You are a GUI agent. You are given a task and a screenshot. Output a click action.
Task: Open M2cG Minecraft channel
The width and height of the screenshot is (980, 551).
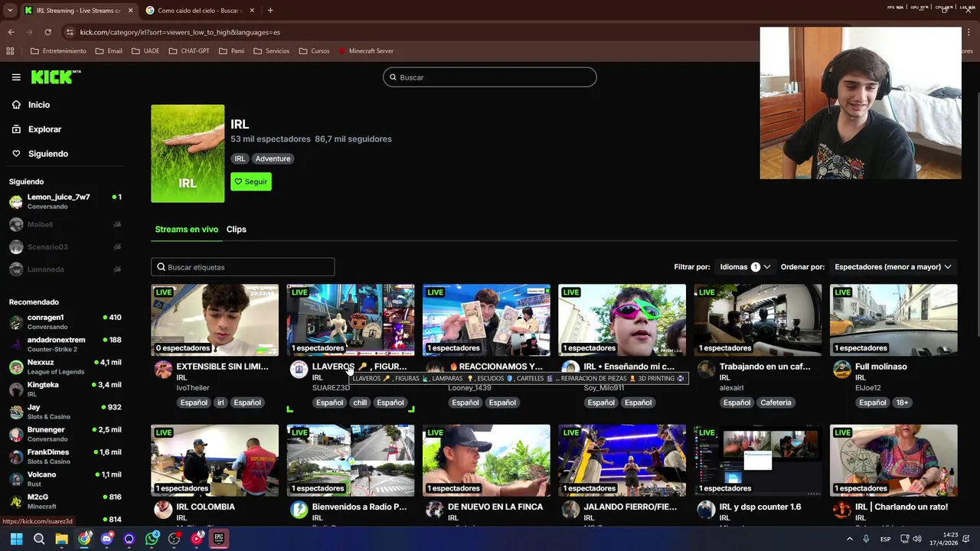(x=65, y=501)
